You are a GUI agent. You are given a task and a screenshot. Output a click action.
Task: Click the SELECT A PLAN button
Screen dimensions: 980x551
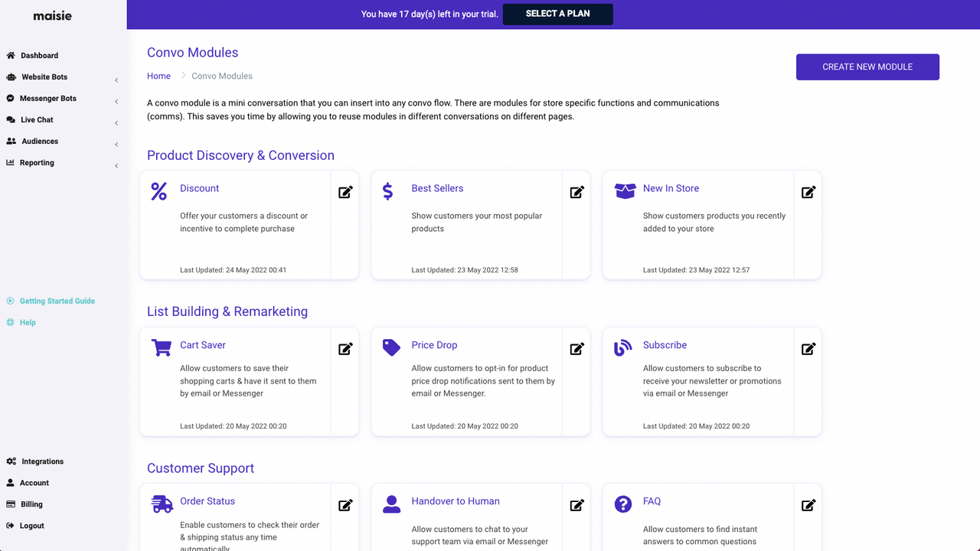(557, 14)
